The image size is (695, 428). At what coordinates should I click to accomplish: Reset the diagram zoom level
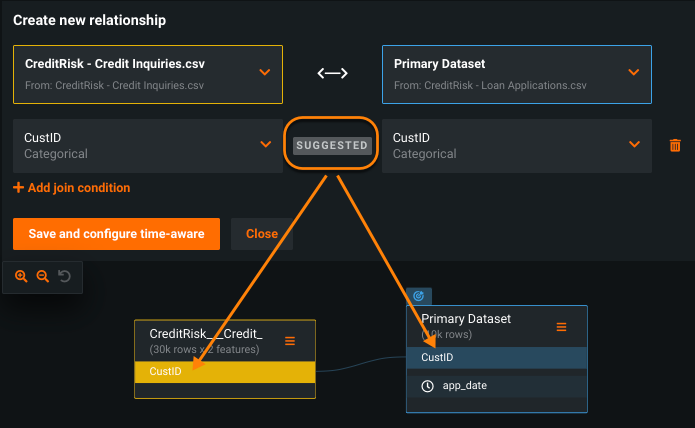pyautogui.click(x=65, y=276)
